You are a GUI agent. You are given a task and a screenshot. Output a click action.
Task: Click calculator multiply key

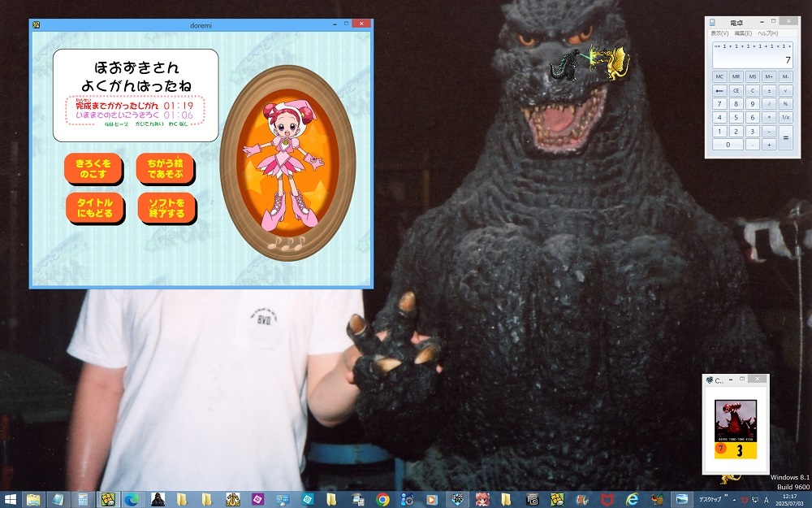tap(769, 118)
